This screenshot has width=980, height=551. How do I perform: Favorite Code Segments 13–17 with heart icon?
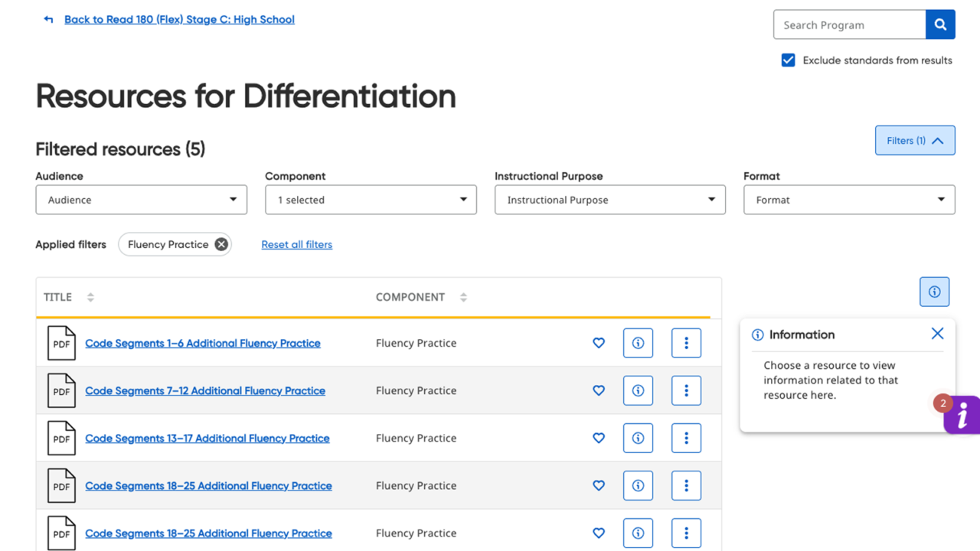coord(599,438)
